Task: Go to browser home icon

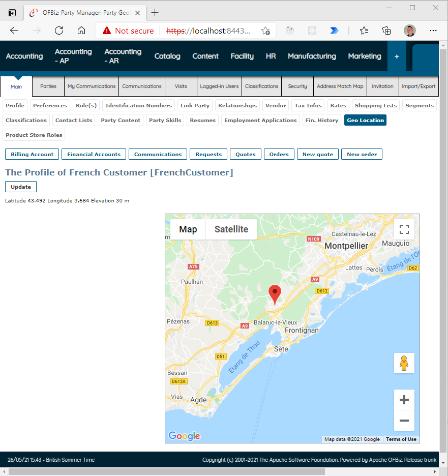Action: [x=81, y=31]
